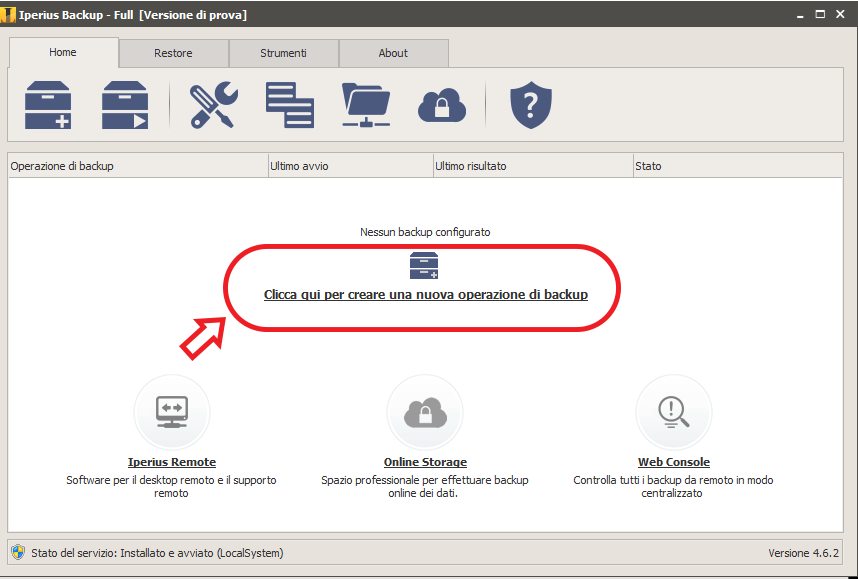
Task: Maximize the Iperius Backup window
Action: tap(820, 14)
